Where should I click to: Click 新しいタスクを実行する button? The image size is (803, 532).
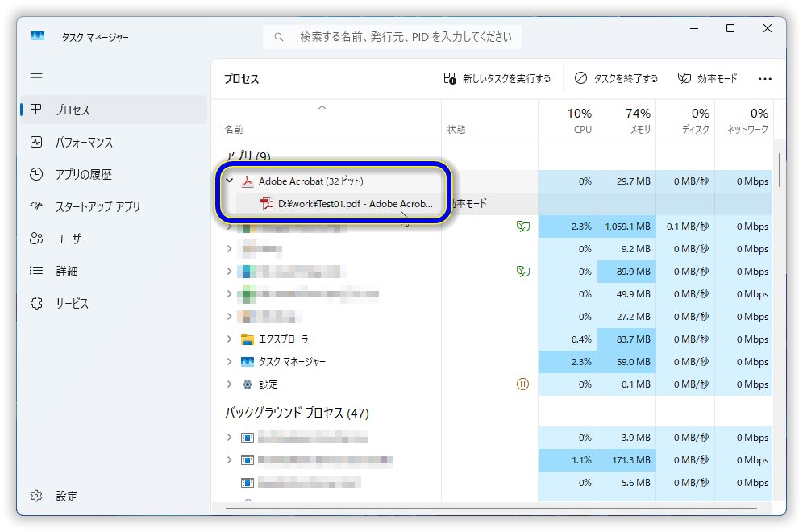[500, 78]
